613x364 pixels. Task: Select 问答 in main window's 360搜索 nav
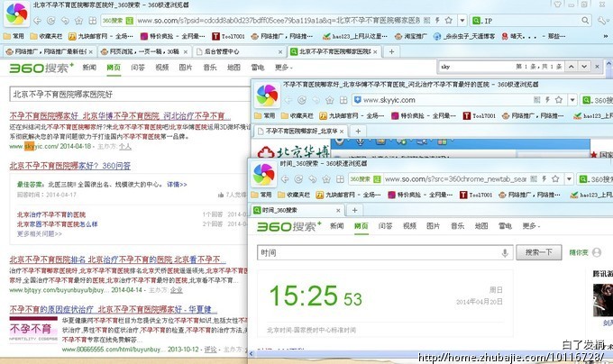[138, 68]
